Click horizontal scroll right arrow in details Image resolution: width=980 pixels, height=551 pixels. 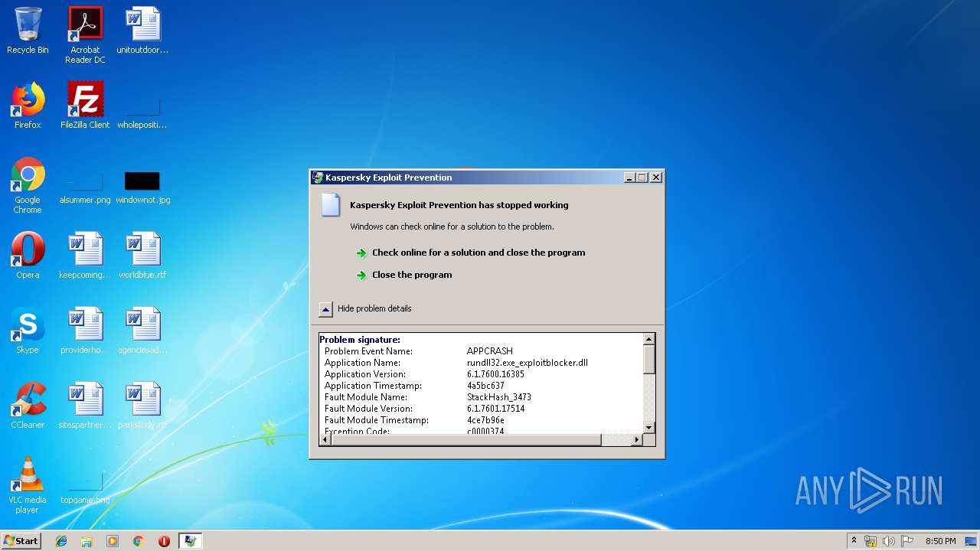click(x=636, y=440)
